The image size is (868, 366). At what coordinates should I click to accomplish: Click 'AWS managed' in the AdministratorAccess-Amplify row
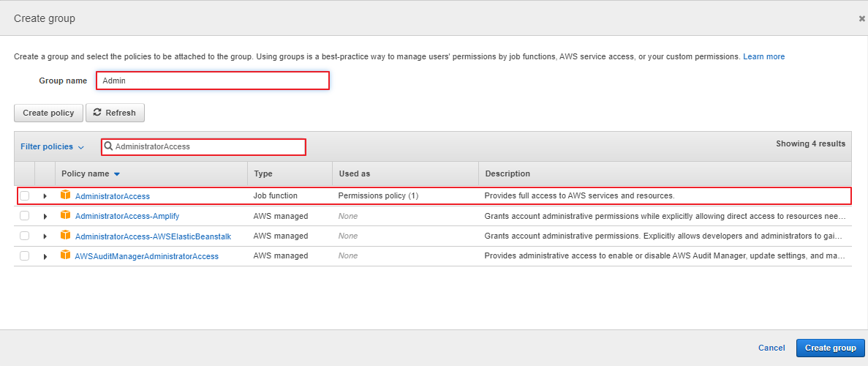281,216
